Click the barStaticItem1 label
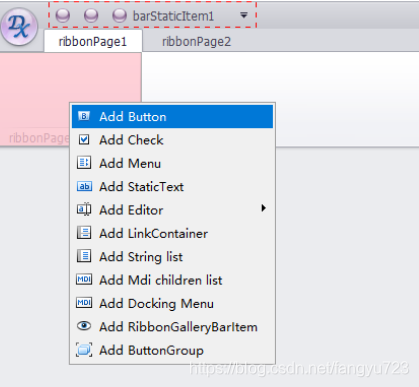 coord(173,16)
